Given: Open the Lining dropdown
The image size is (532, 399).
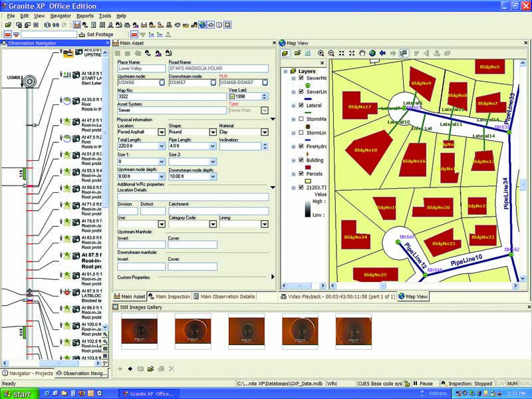Looking at the screenshot, I should (x=264, y=224).
